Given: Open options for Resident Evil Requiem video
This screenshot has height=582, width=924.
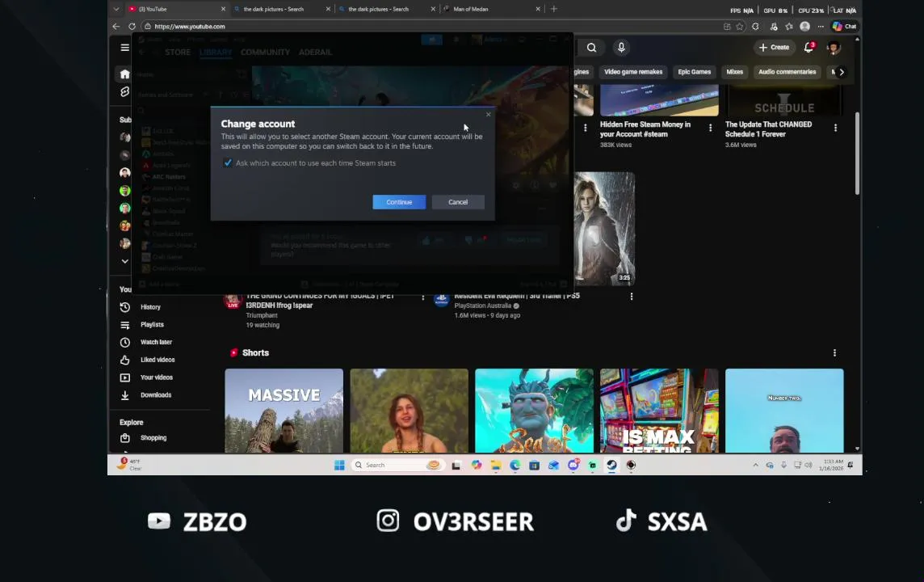Looking at the screenshot, I should (631, 297).
